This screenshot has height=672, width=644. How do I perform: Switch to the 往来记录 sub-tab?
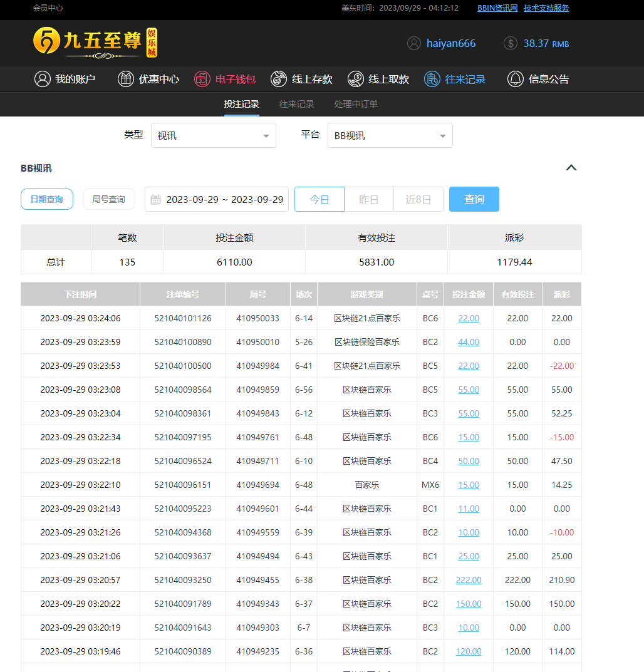[296, 104]
